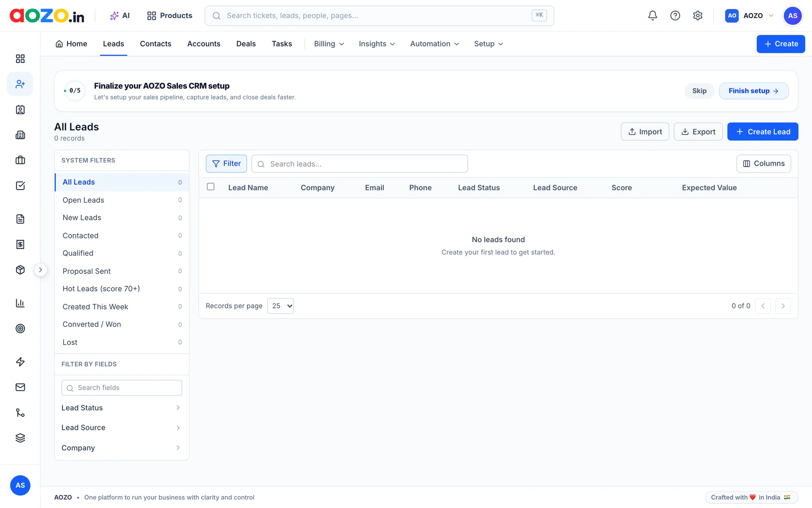Open the document file sidebar icon
The width and height of the screenshot is (812, 508).
pos(20,219)
